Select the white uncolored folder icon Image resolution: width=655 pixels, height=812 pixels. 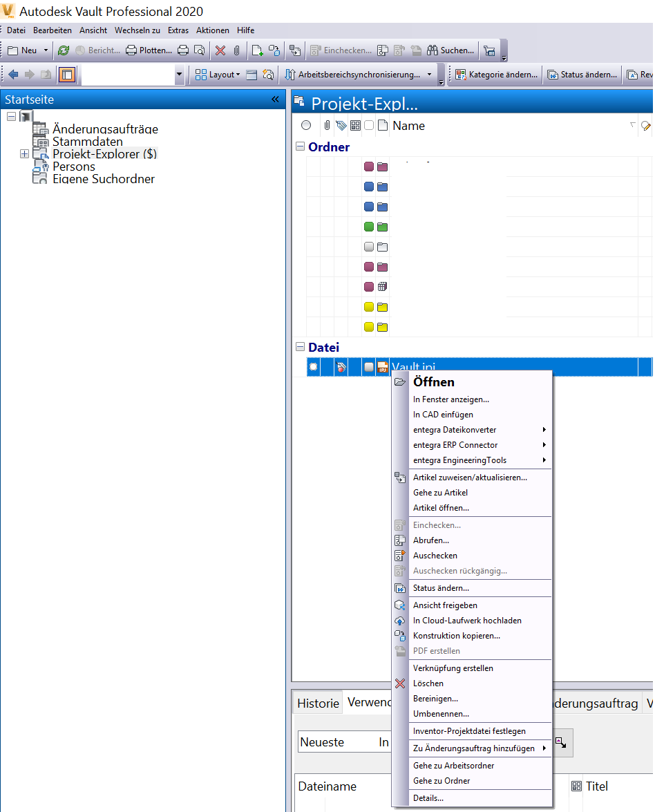tap(383, 247)
